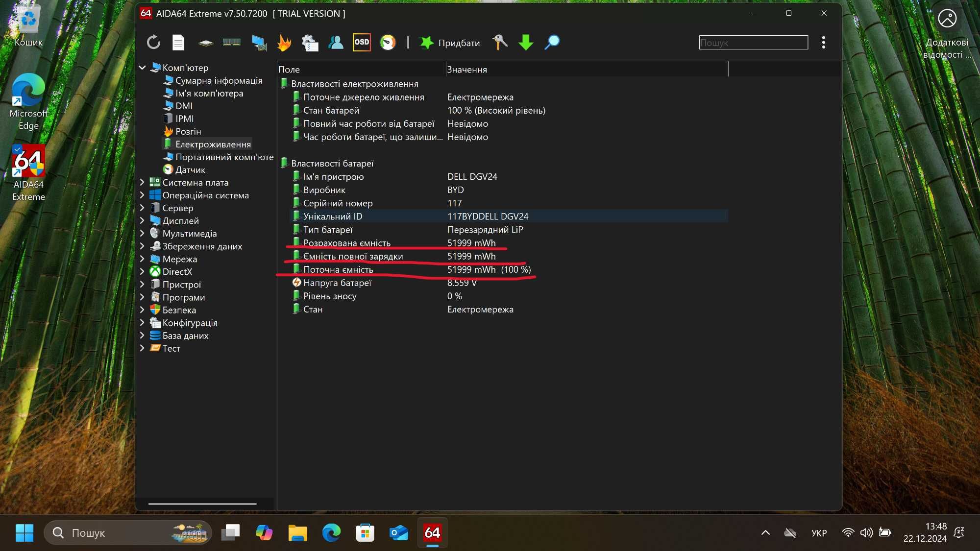Screen dimensions: 980x551
Task: Expand the Операційна система node
Action: click(142, 195)
